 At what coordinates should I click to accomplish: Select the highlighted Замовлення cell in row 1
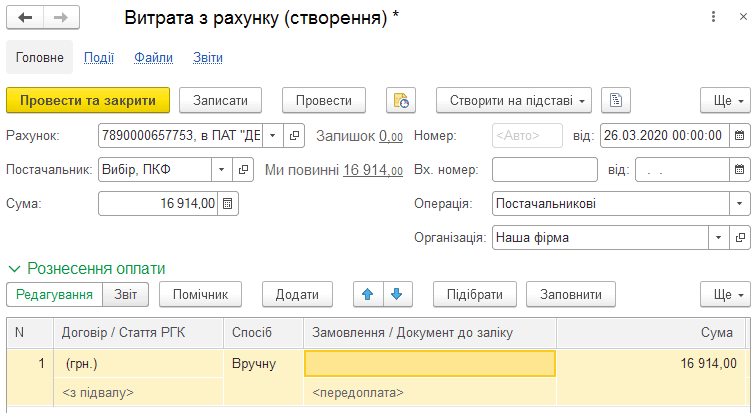click(430, 363)
